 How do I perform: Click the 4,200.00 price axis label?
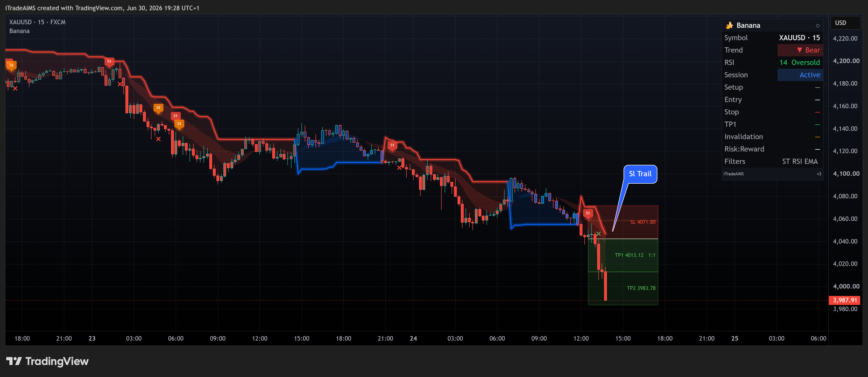coord(846,61)
